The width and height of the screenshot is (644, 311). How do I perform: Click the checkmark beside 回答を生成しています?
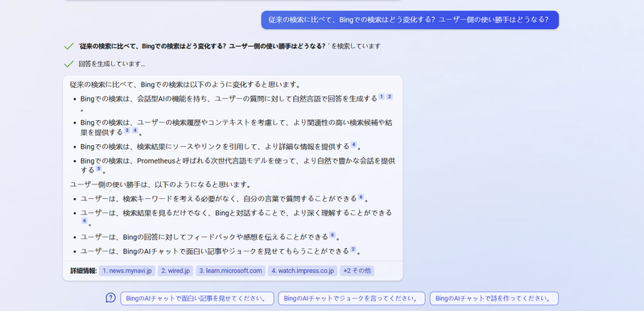68,64
